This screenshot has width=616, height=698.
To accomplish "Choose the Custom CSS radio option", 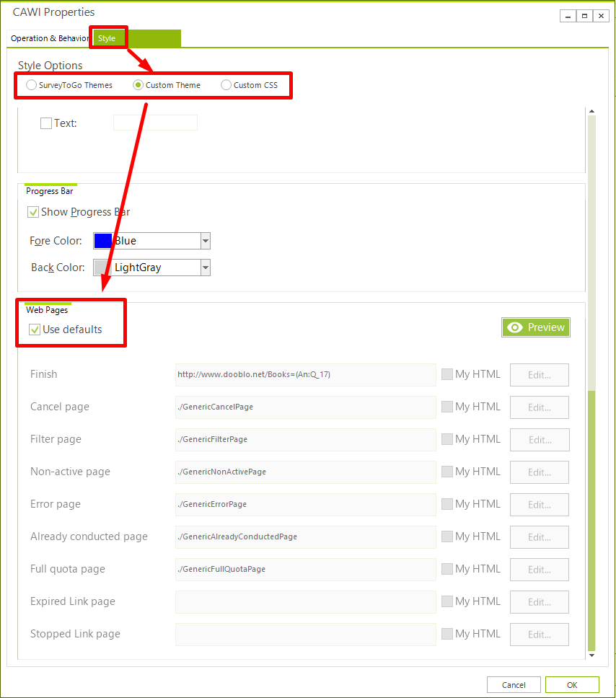I will pyautogui.click(x=226, y=85).
